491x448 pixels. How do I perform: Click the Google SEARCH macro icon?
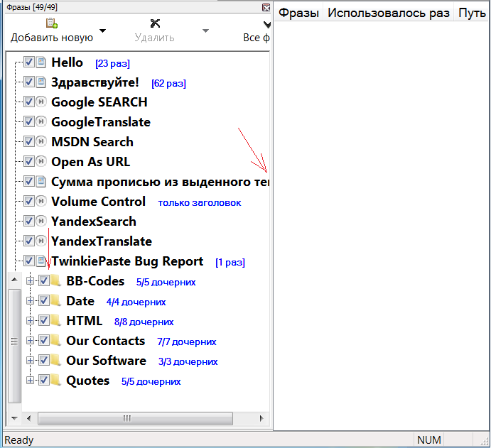coord(41,102)
